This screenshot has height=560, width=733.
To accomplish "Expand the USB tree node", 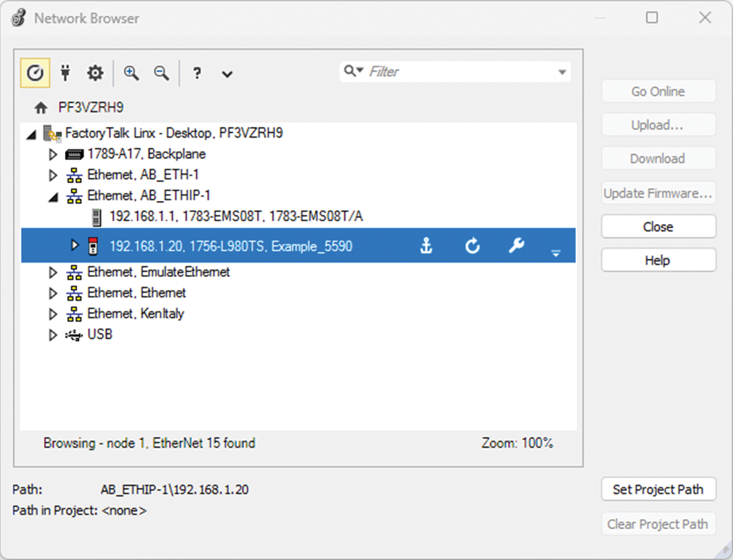I will point(52,334).
